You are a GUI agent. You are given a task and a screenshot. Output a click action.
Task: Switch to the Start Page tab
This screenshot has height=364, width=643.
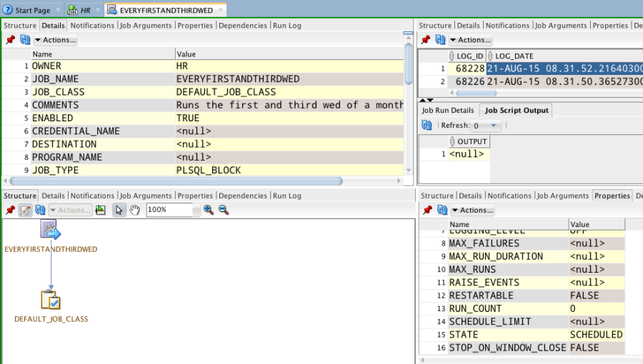pyautogui.click(x=32, y=10)
